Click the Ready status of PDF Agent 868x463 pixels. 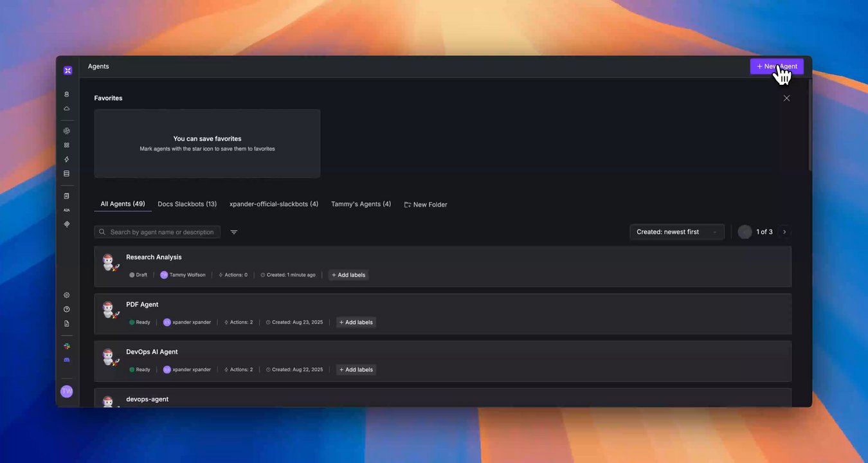[140, 322]
